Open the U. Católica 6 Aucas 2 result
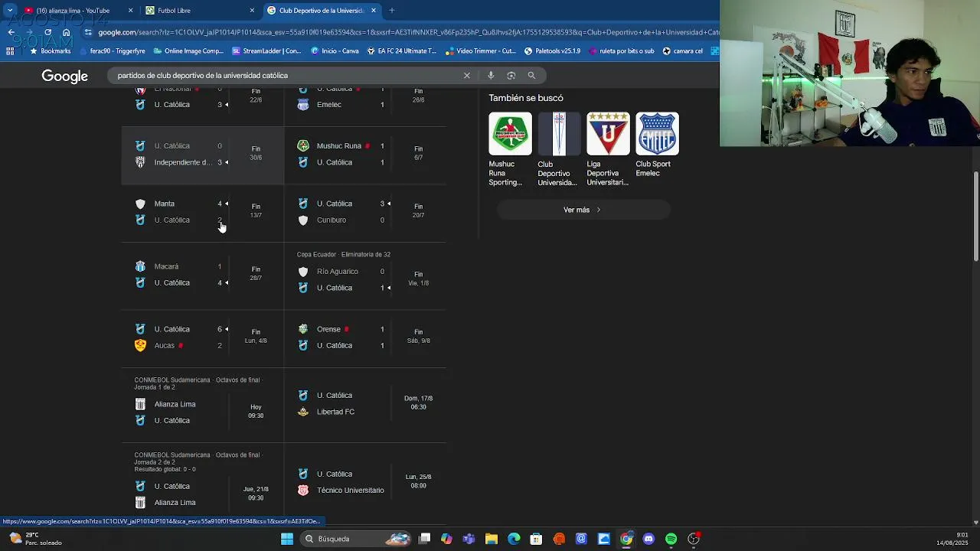Viewport: 980px width, 551px height. coord(203,337)
